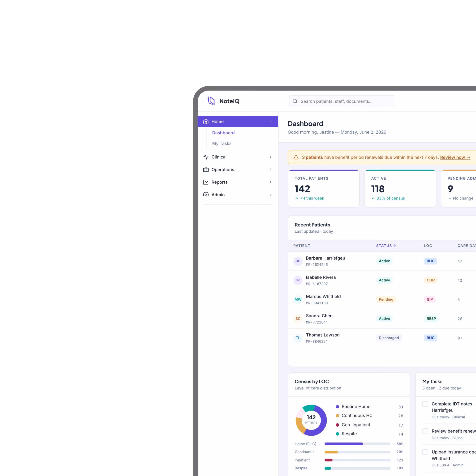Click the warning triangle alert icon
476x476 pixels.
296,157
